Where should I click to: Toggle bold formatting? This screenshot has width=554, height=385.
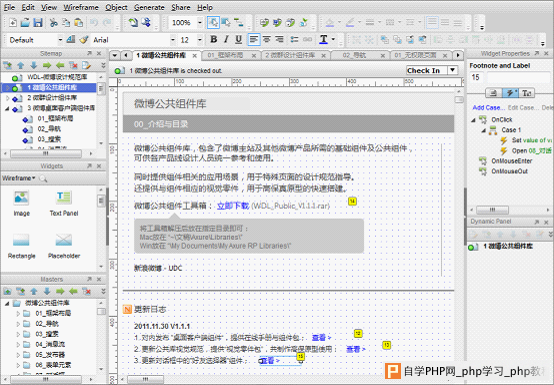coord(213,40)
